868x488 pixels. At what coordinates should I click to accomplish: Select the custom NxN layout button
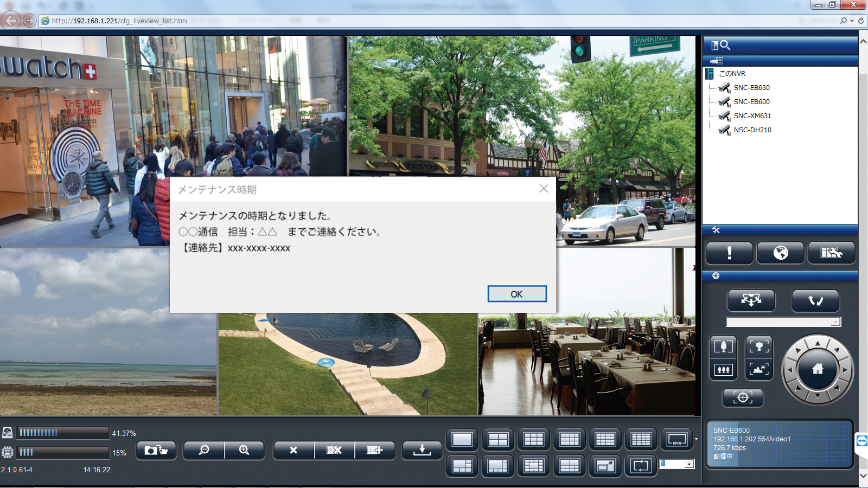click(677, 439)
